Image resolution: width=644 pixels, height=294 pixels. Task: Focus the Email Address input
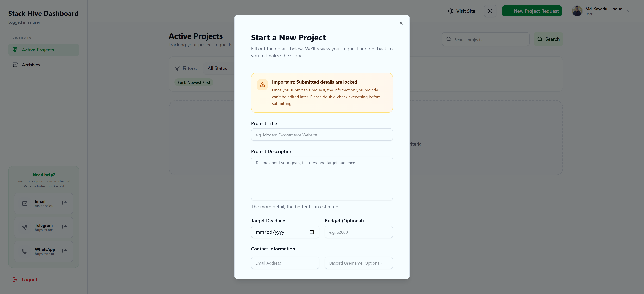(x=285, y=263)
